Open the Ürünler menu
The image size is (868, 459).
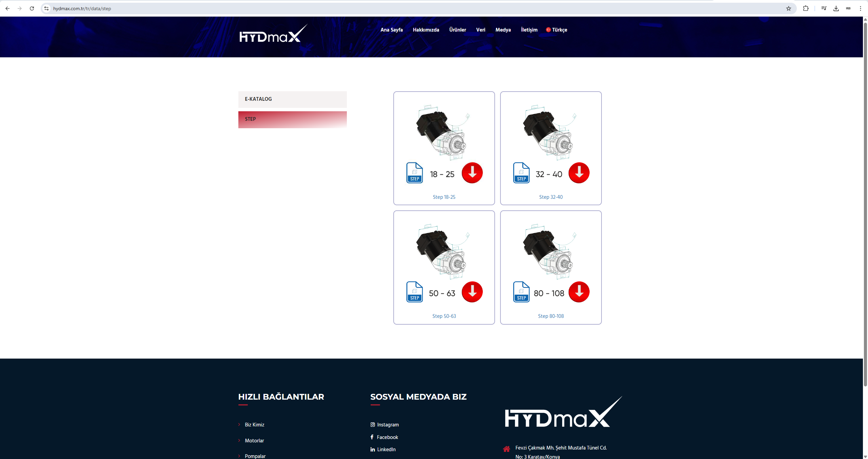pyautogui.click(x=457, y=30)
